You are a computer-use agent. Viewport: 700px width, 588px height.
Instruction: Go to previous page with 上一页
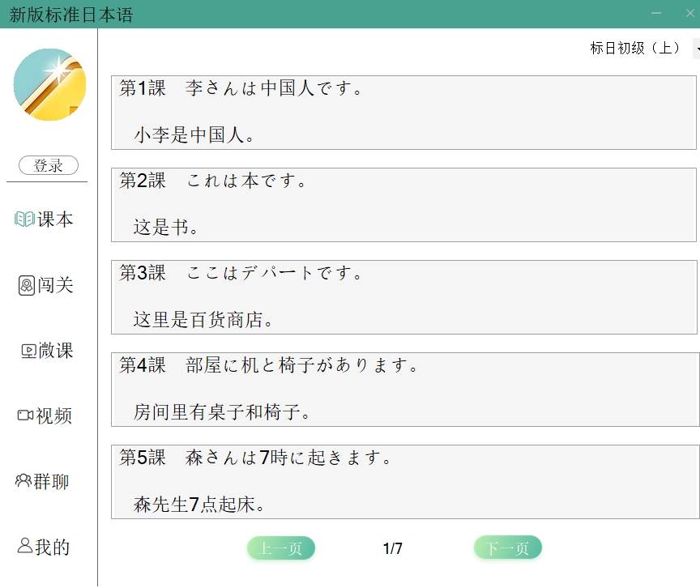pos(280,548)
